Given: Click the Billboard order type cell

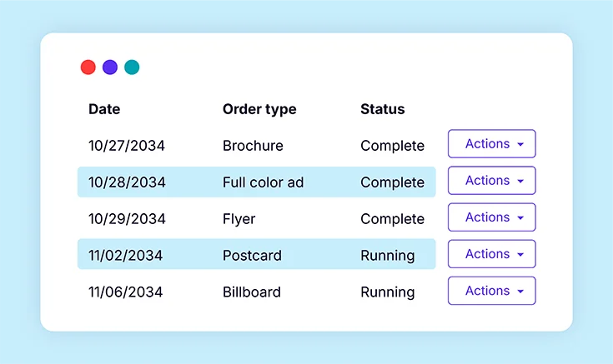Looking at the screenshot, I should point(251,292).
